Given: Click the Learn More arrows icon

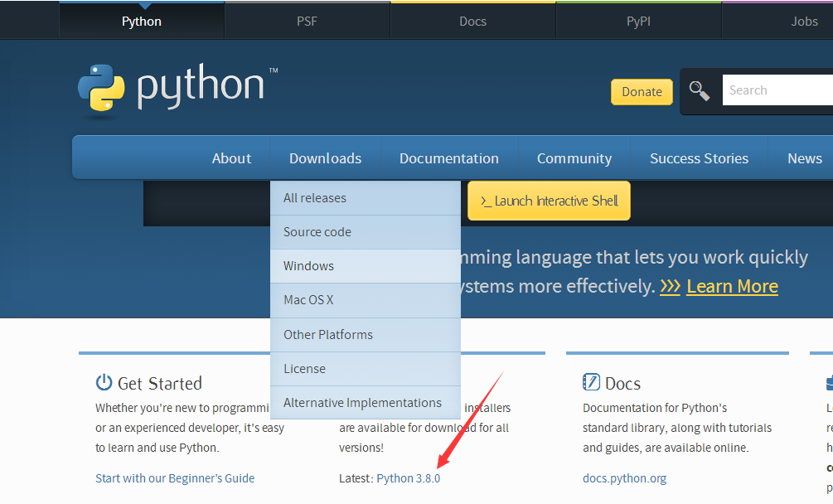Looking at the screenshot, I should 670,287.
